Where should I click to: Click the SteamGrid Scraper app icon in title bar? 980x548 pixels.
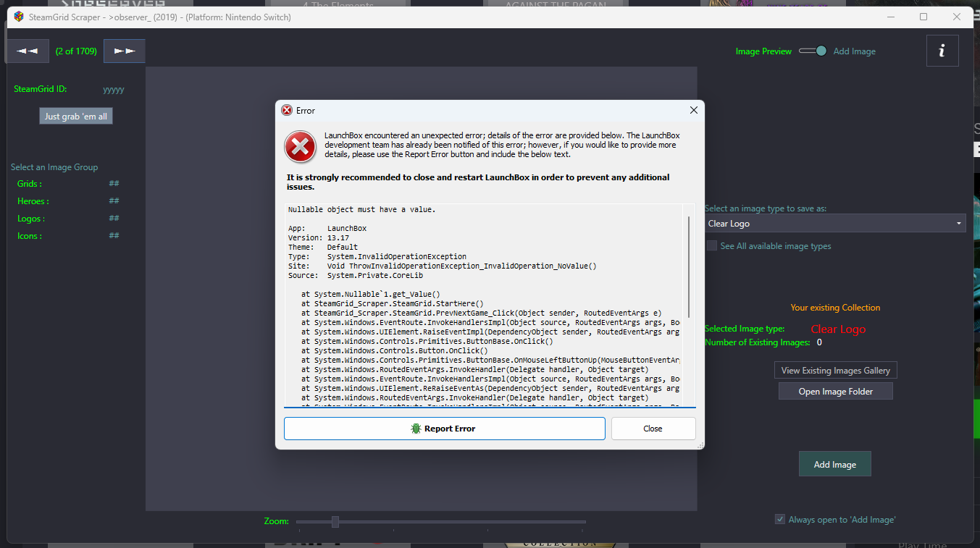pos(18,17)
